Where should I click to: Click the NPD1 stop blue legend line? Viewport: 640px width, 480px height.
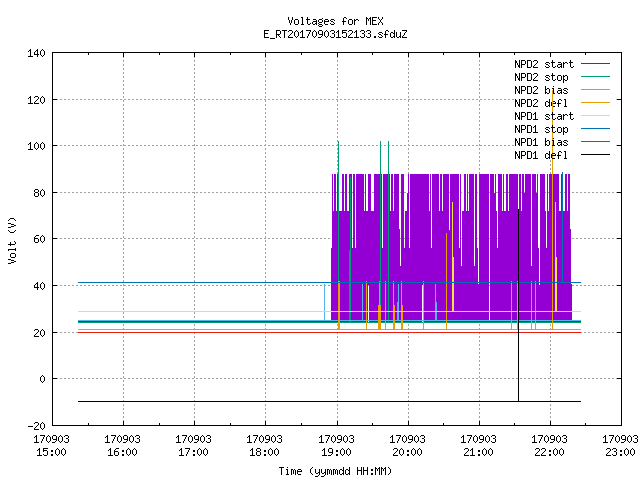click(595, 129)
